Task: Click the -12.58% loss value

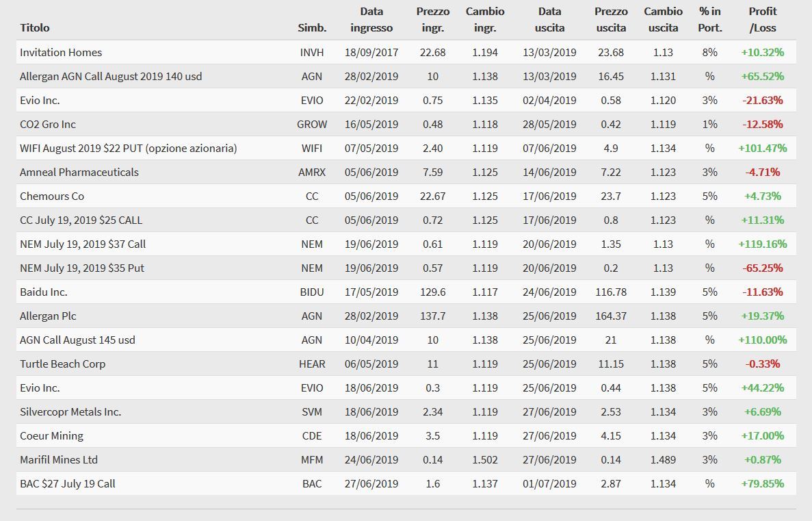Action: coord(762,125)
